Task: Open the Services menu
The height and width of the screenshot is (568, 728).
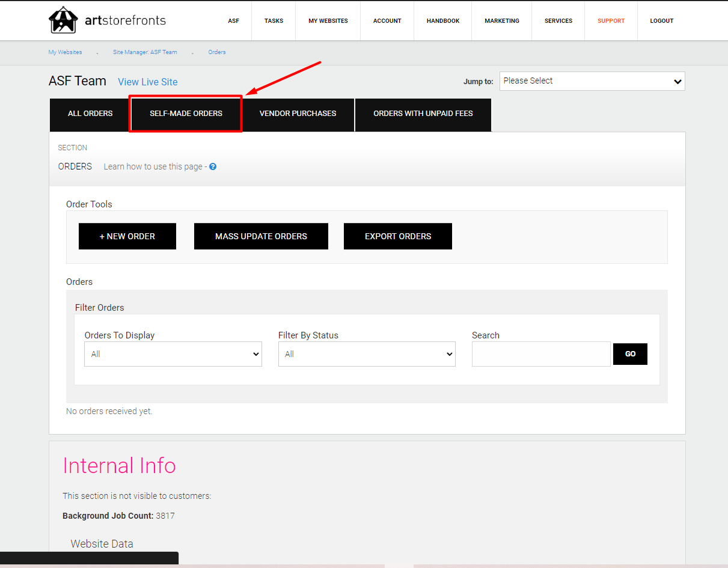Action: pos(558,20)
